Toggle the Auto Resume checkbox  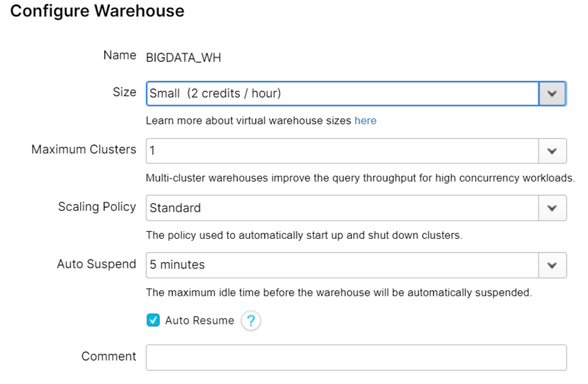[x=153, y=320]
